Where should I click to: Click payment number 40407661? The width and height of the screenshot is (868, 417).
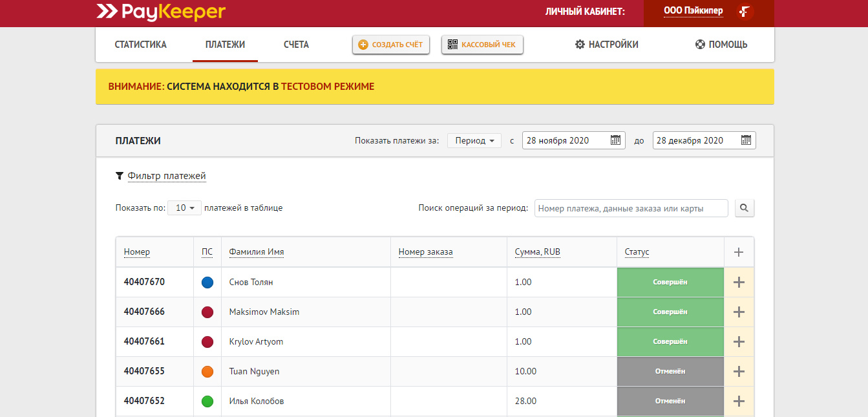(x=144, y=341)
